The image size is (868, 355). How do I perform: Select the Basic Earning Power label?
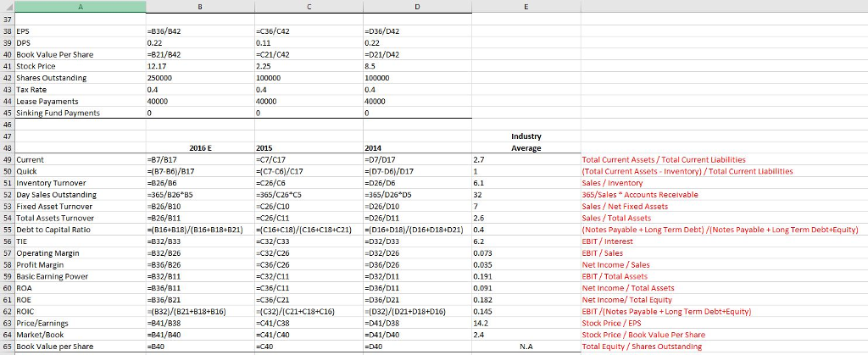[x=81, y=276]
